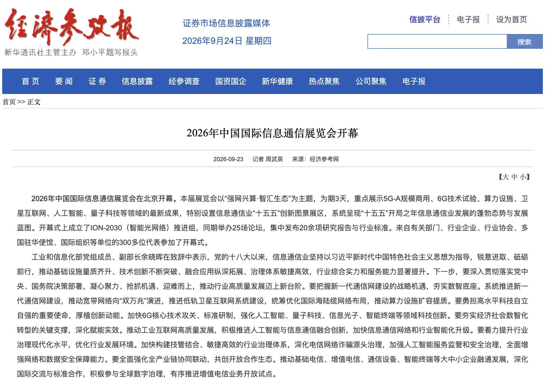The image size is (546, 392).
Task: Open the top-right 电子报 link
Action: click(468, 20)
